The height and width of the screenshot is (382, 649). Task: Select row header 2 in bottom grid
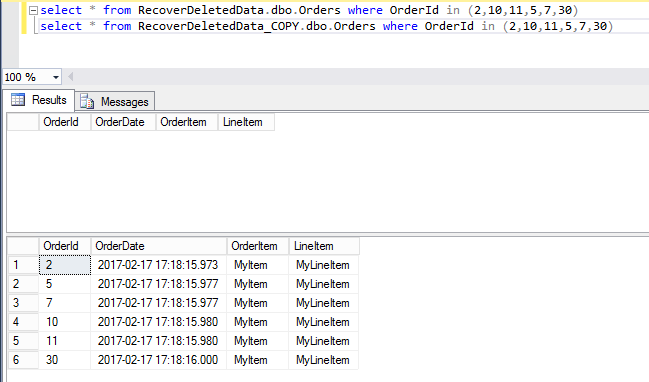point(23,284)
